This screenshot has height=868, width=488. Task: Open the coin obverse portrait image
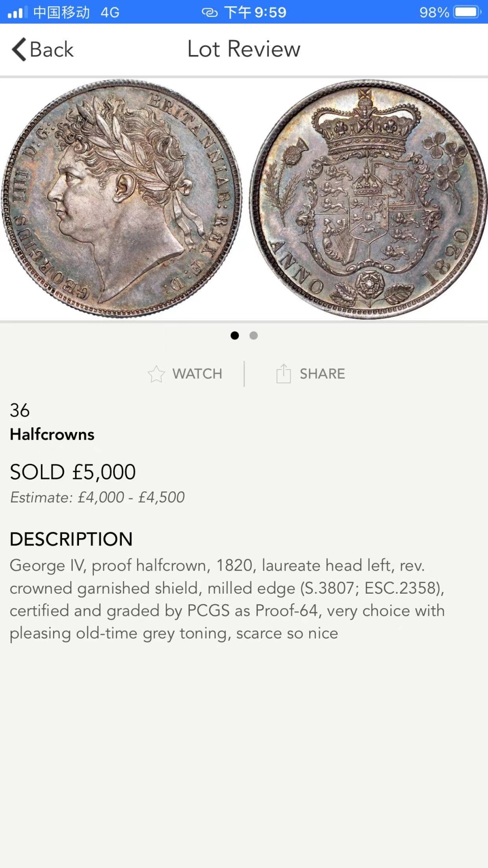[122, 198]
